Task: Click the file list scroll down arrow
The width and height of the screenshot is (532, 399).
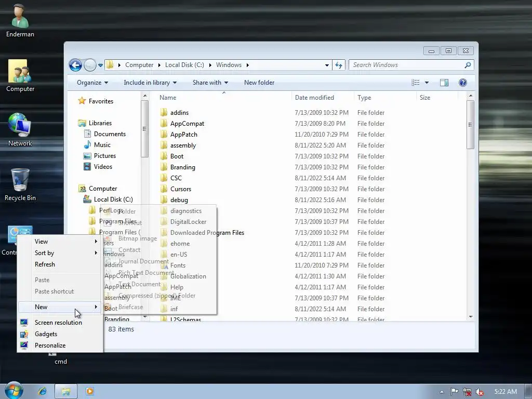Action: pyautogui.click(x=471, y=316)
